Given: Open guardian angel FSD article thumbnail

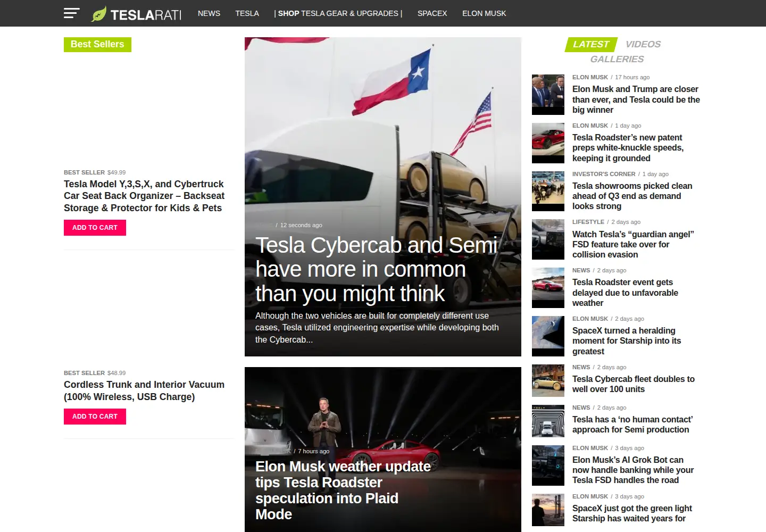Looking at the screenshot, I should point(548,239).
